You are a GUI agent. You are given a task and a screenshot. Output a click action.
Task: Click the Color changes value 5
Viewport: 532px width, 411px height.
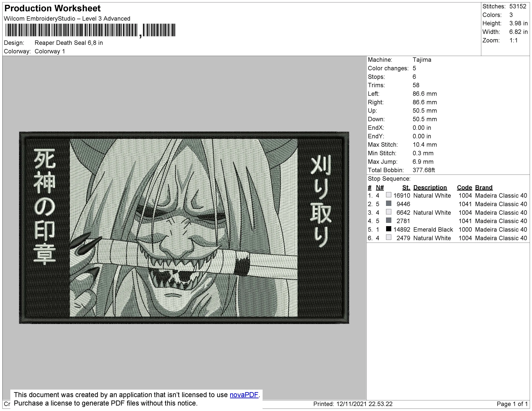414,68
